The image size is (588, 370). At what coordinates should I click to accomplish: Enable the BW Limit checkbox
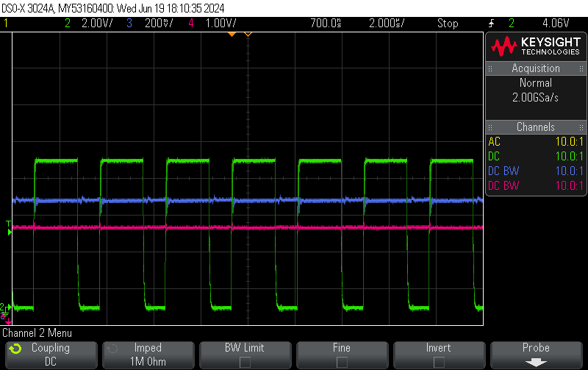(245, 362)
